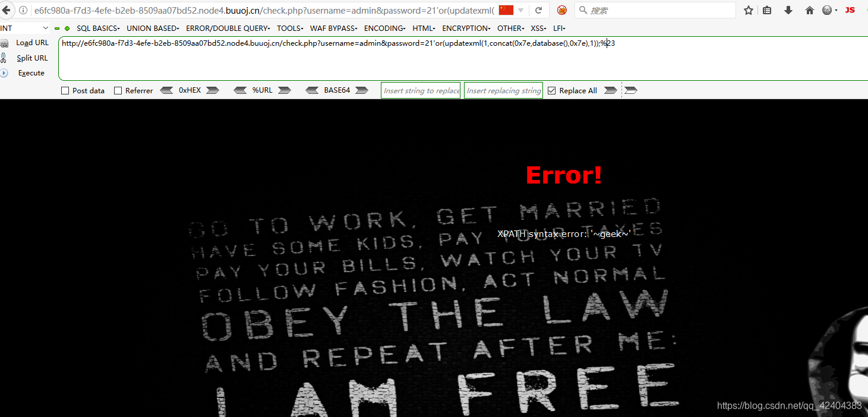Focus the HackBar URL text area

463,58
